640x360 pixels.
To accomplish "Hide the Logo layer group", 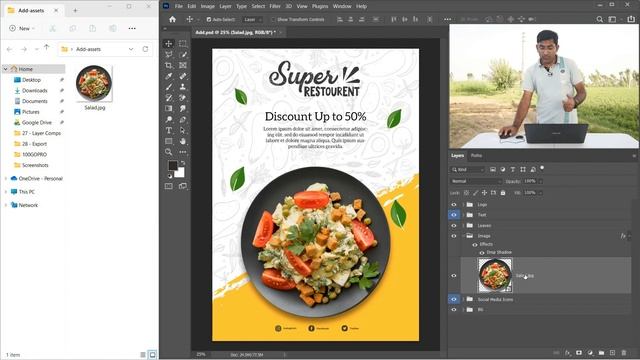I will [x=454, y=204].
